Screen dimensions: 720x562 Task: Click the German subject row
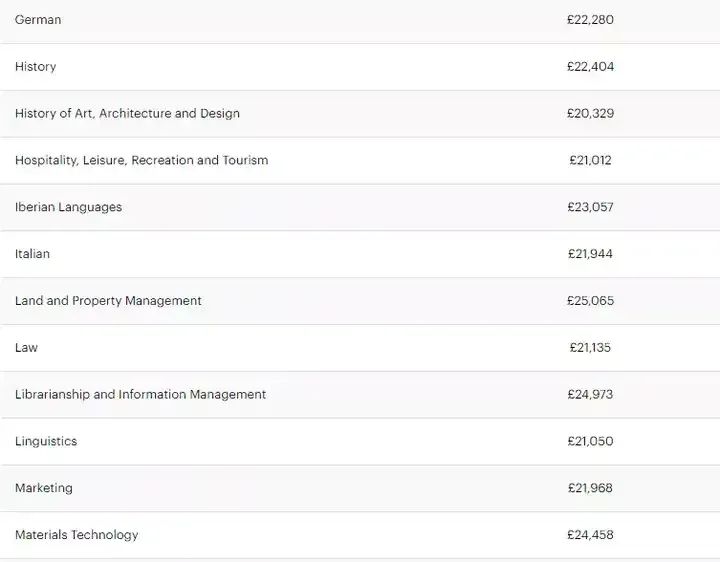[360, 21]
